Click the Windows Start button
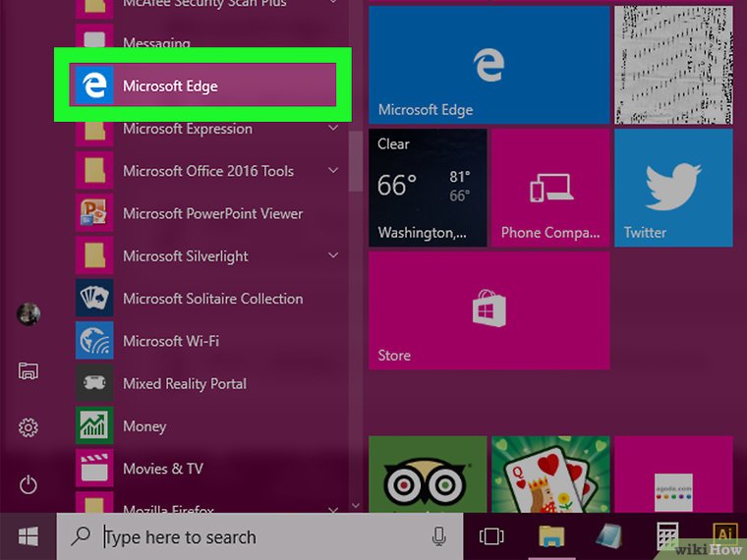Image resolution: width=747 pixels, height=560 pixels. tap(29, 536)
